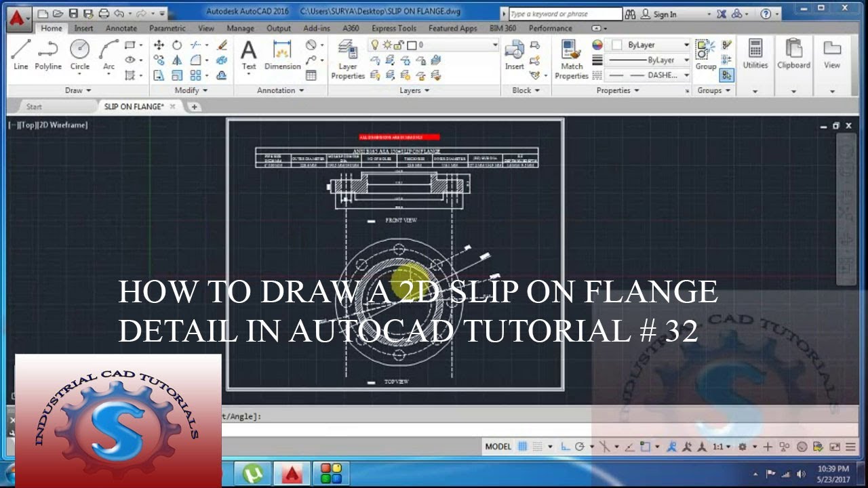The image size is (868, 488).
Task: Click the Stretch tool icon
Action: (x=159, y=75)
